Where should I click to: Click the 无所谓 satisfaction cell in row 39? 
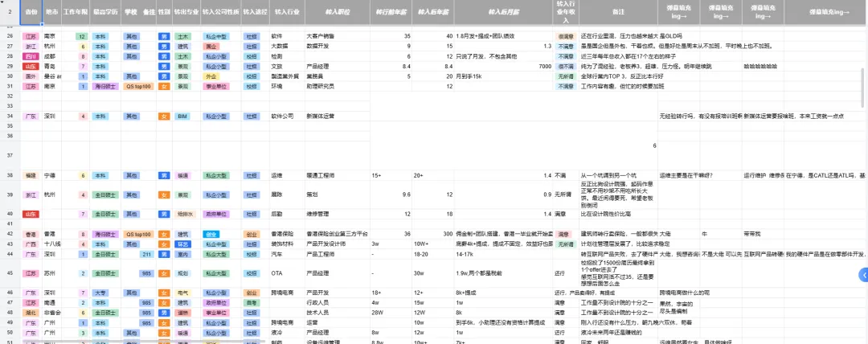coord(565,195)
